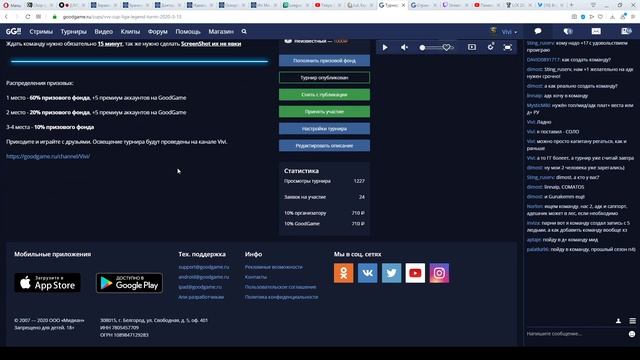Viewport: 640px width, 360px height.
Task: Open the Odnoklassniki social icon
Action: (x=344, y=273)
